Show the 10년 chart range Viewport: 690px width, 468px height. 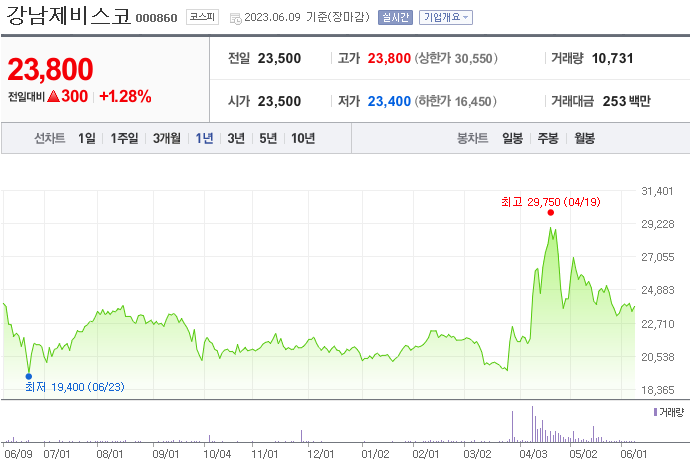pos(303,139)
